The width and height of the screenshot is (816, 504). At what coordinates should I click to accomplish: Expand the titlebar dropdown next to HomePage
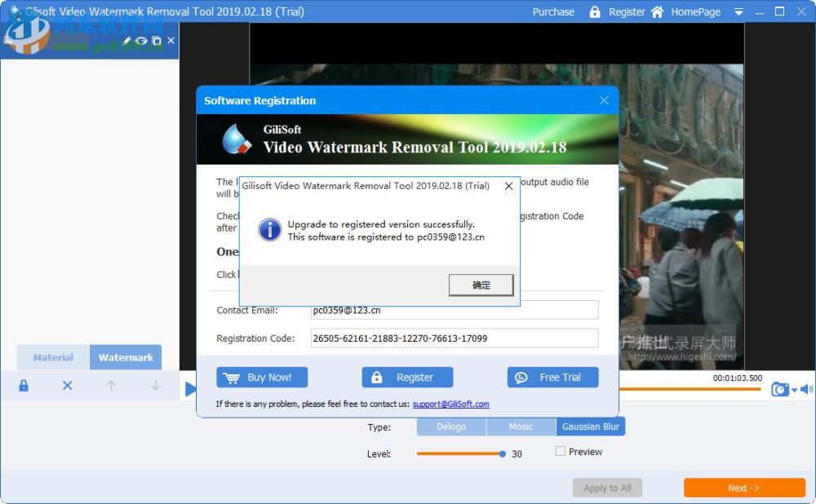pyautogui.click(x=738, y=11)
